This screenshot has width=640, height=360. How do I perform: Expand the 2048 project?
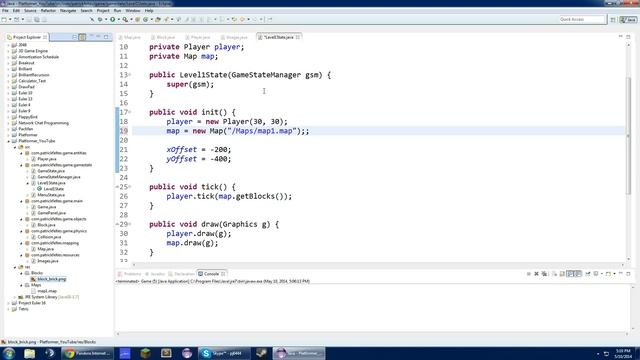click(x=9, y=45)
